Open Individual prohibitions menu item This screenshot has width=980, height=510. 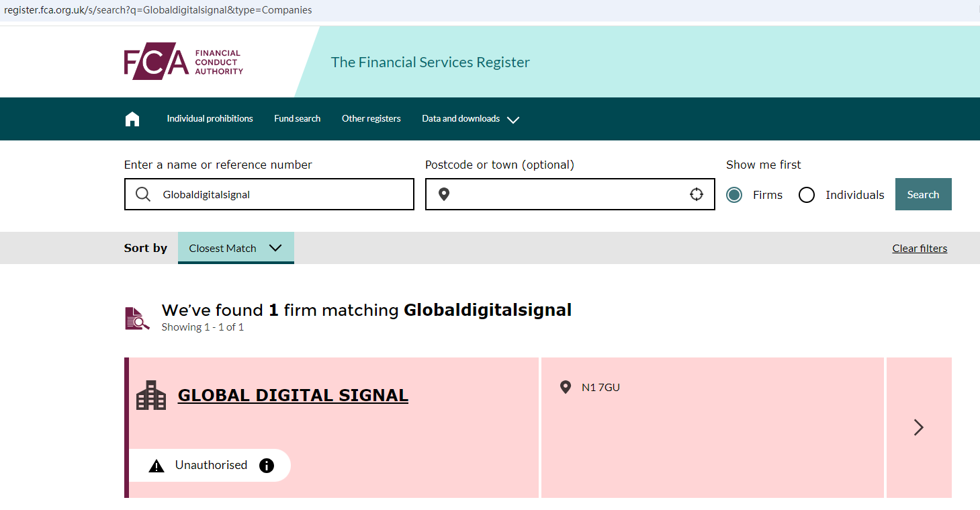pos(210,119)
